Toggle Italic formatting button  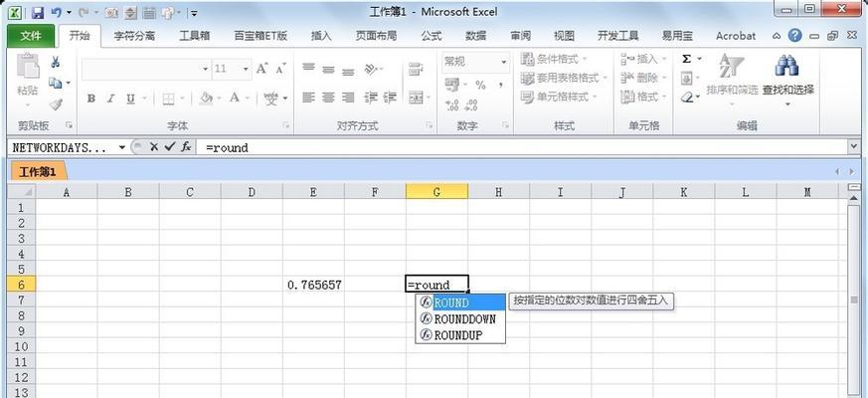110,99
